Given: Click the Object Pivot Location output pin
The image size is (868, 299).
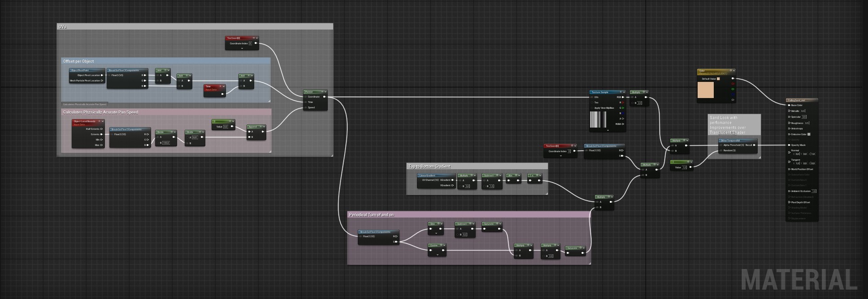Looking at the screenshot, I should (x=102, y=75).
